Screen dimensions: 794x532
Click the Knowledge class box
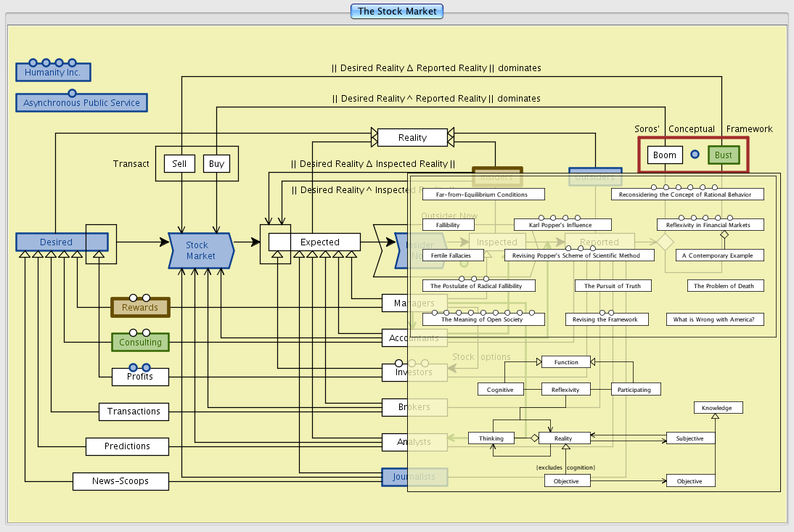click(x=717, y=408)
